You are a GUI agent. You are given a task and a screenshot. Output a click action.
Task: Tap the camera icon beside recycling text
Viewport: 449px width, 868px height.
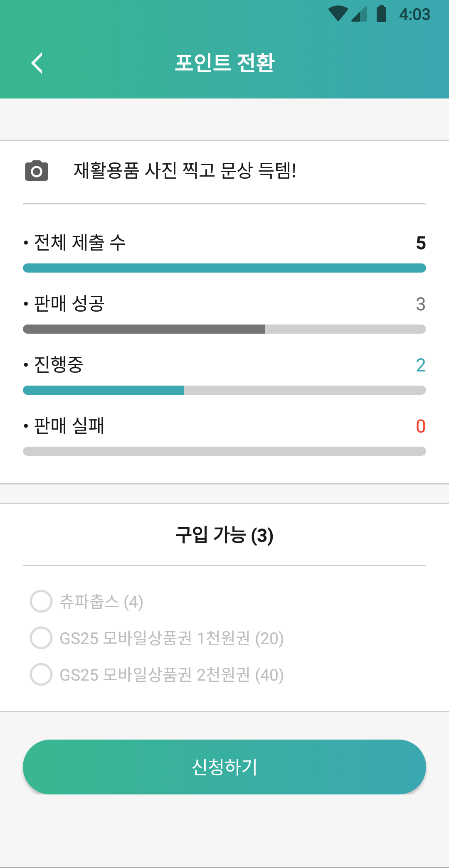37,170
